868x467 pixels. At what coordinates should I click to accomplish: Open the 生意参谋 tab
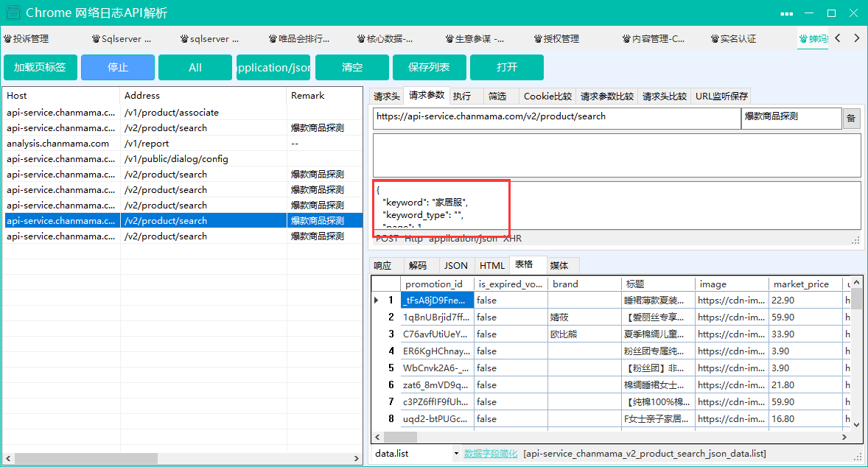(475, 39)
